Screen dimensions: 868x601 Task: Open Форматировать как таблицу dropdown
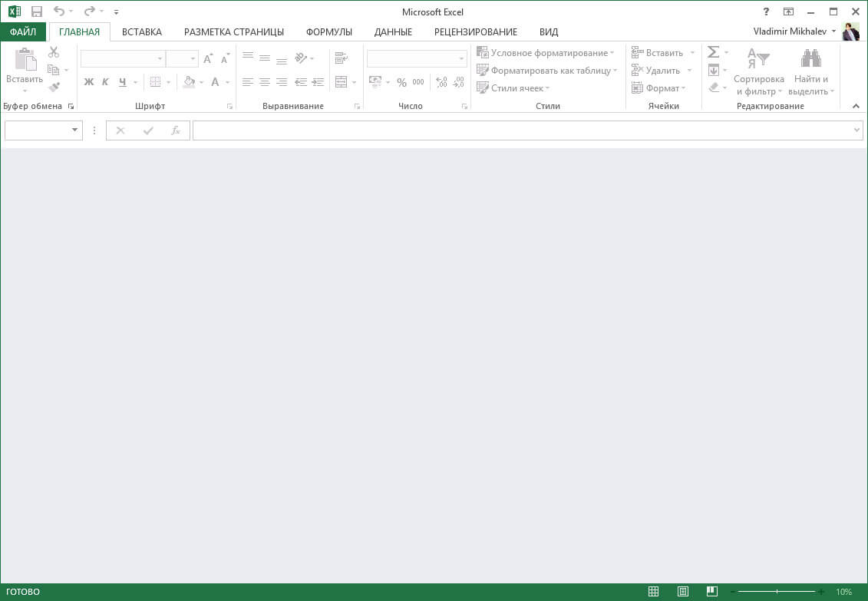coord(547,71)
